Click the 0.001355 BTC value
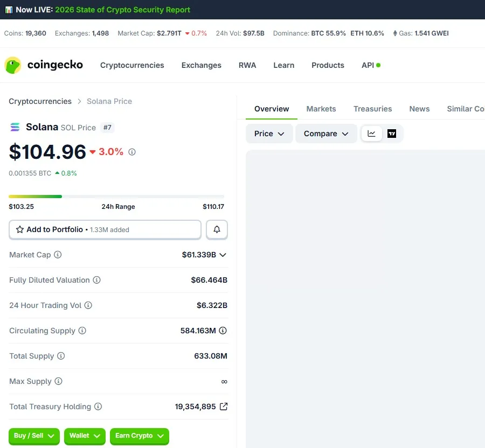 pos(30,173)
